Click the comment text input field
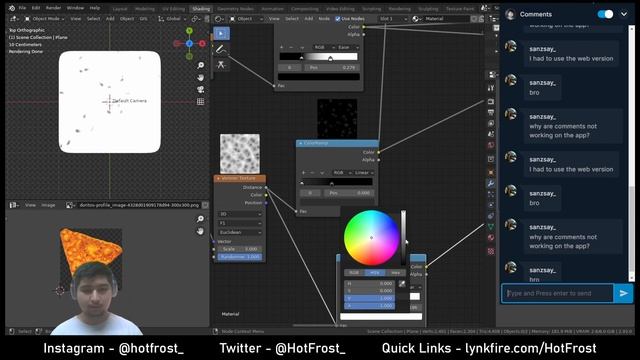Viewport: 640px width, 360px height. point(558,293)
